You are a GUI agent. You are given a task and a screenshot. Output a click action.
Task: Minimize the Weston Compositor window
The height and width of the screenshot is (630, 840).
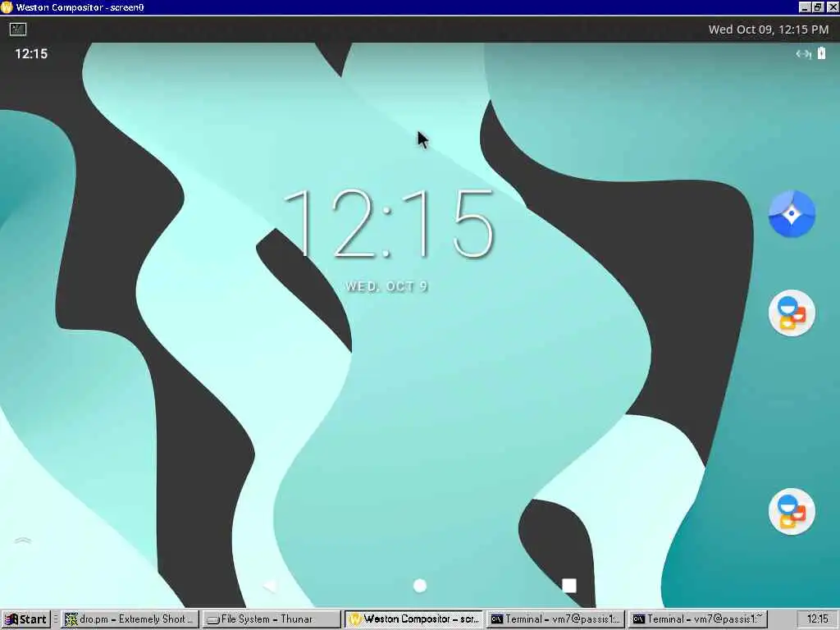click(804, 7)
